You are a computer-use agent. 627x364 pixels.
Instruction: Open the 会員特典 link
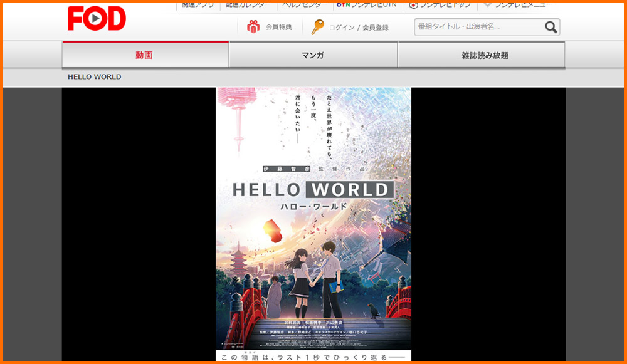coord(279,27)
